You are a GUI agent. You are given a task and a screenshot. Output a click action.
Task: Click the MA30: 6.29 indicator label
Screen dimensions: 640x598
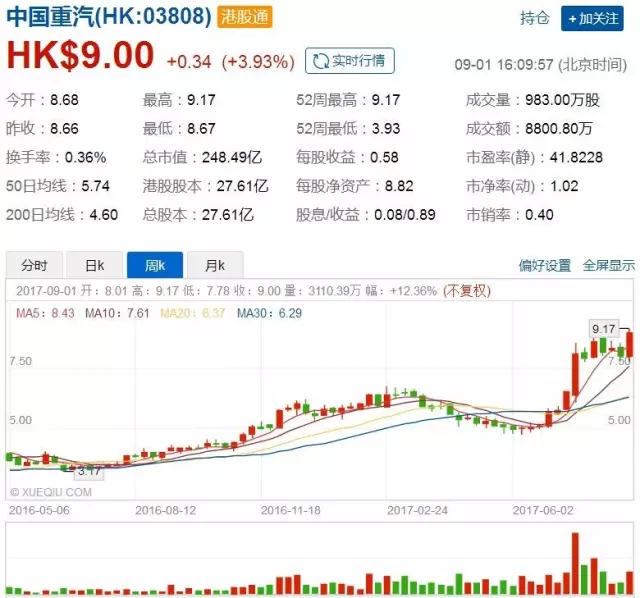pyautogui.click(x=269, y=313)
